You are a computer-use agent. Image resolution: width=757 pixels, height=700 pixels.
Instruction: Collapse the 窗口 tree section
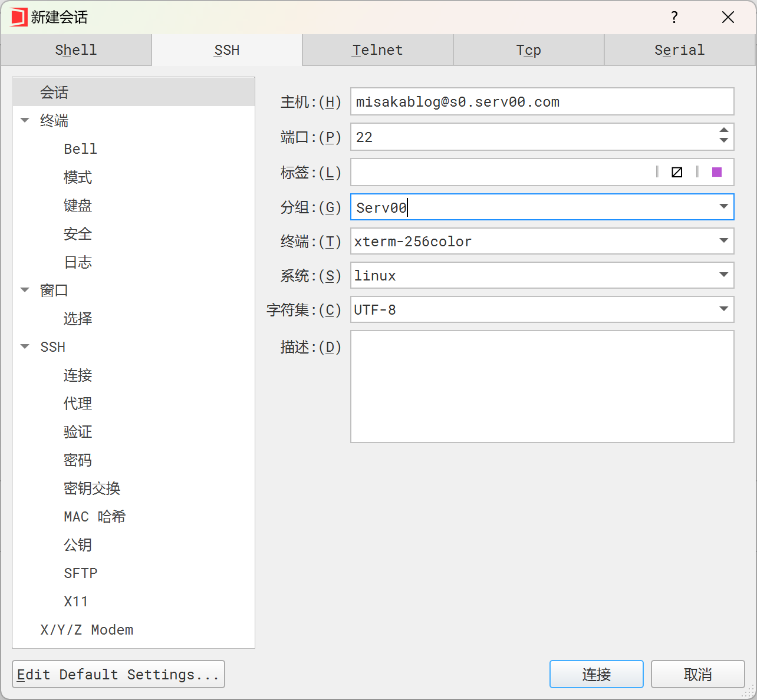[x=25, y=290]
